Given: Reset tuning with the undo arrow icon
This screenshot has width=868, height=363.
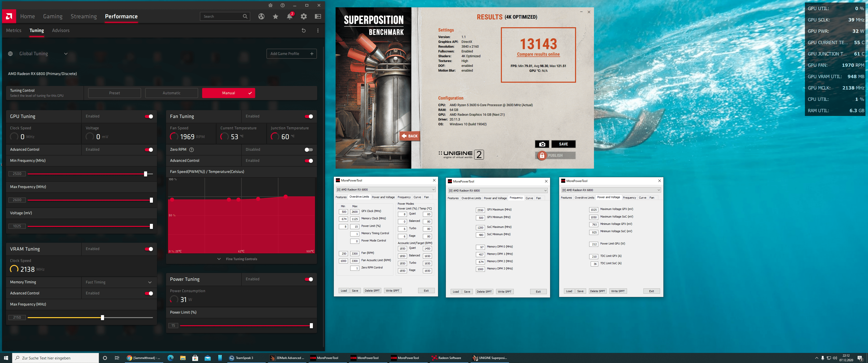Looking at the screenshot, I should [303, 30].
